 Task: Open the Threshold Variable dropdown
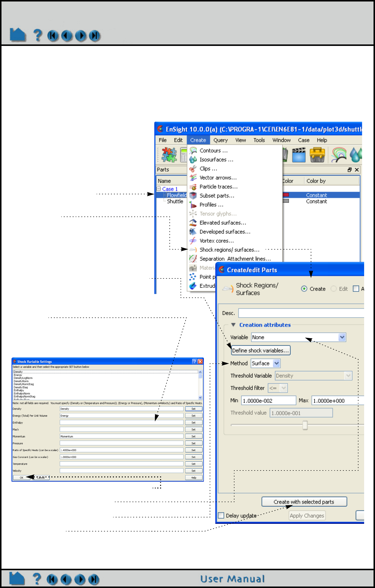[313, 376]
